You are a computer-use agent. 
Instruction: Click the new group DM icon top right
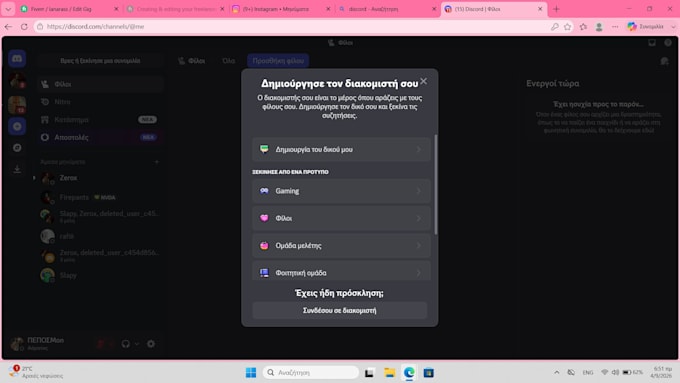pyautogui.click(x=664, y=61)
